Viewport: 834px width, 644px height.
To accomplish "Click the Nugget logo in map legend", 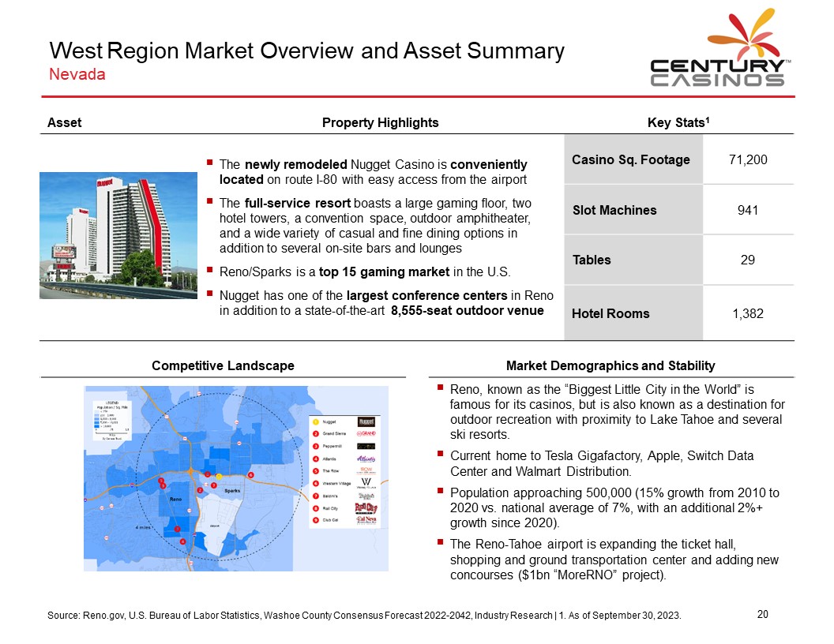I will (x=366, y=422).
